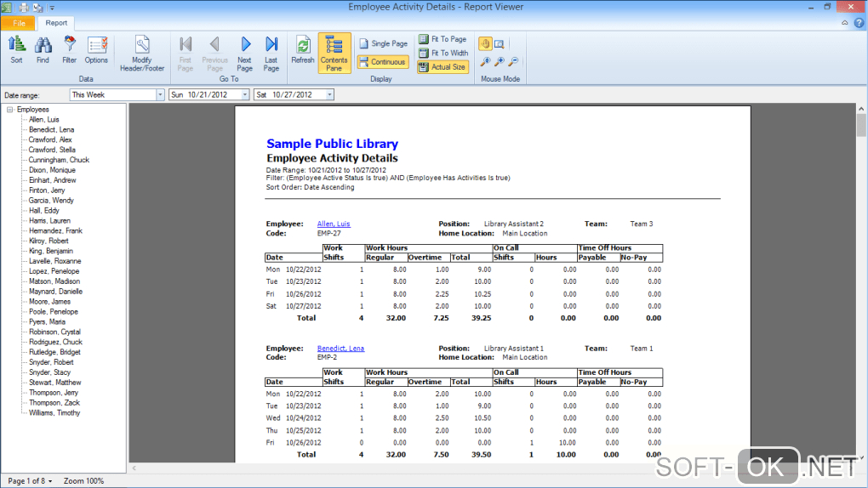Open the Sort tool
Screen dimensions: 868x488
pos(16,49)
